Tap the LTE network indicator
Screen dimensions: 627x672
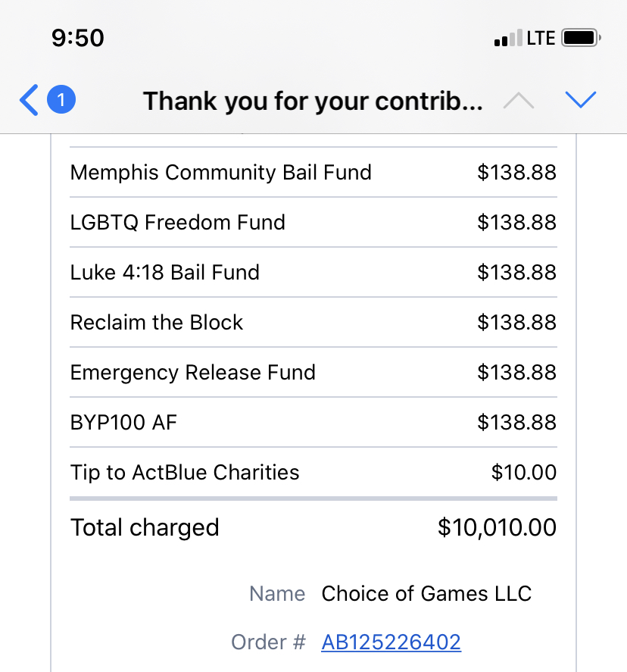[541, 38]
